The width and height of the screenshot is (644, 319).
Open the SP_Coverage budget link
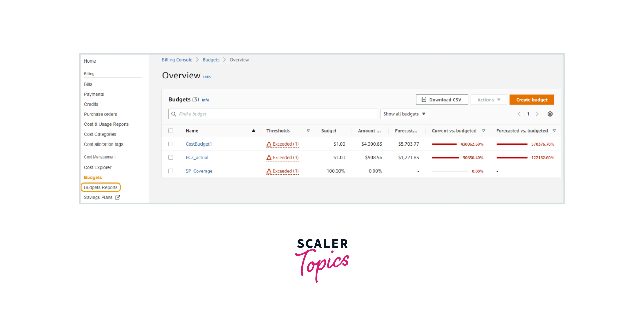199,171
